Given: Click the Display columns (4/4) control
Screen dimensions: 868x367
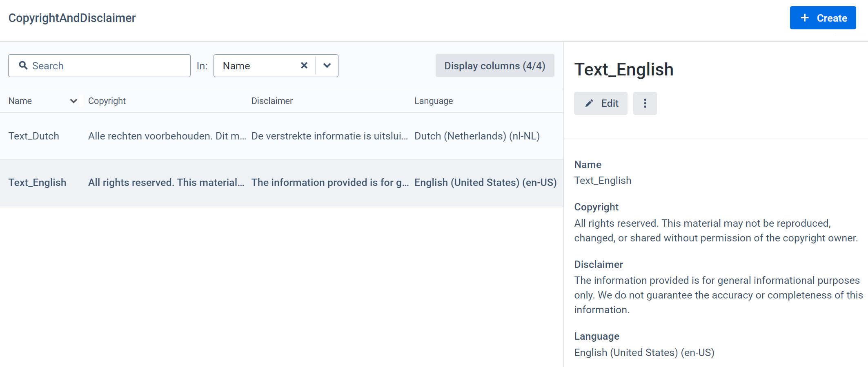Looking at the screenshot, I should (495, 66).
